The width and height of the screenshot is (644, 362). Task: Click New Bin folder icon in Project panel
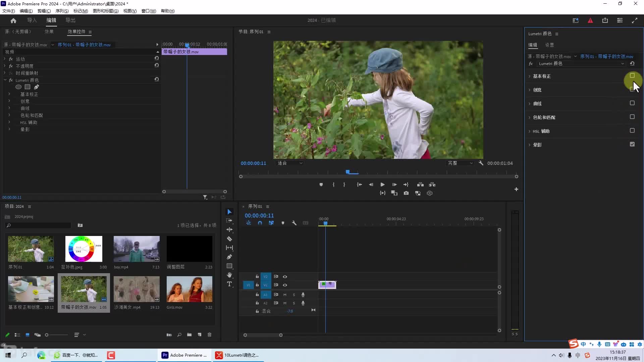[190, 335]
